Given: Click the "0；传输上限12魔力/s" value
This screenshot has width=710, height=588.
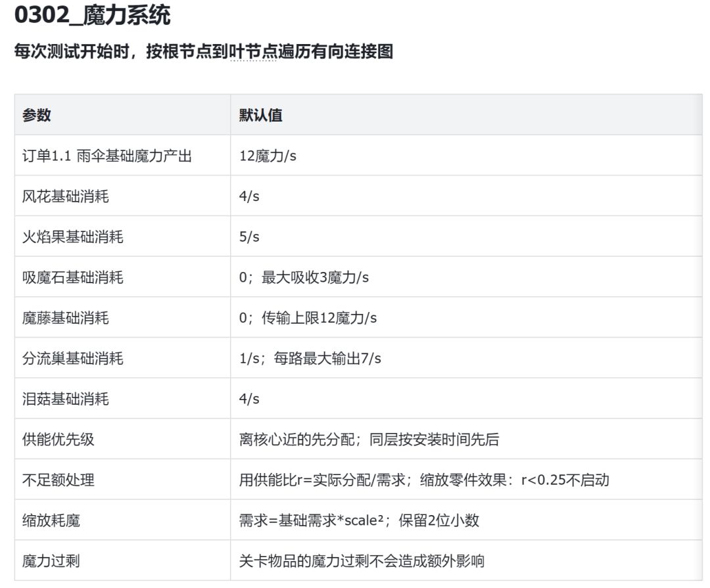Looking at the screenshot, I should click(308, 318).
